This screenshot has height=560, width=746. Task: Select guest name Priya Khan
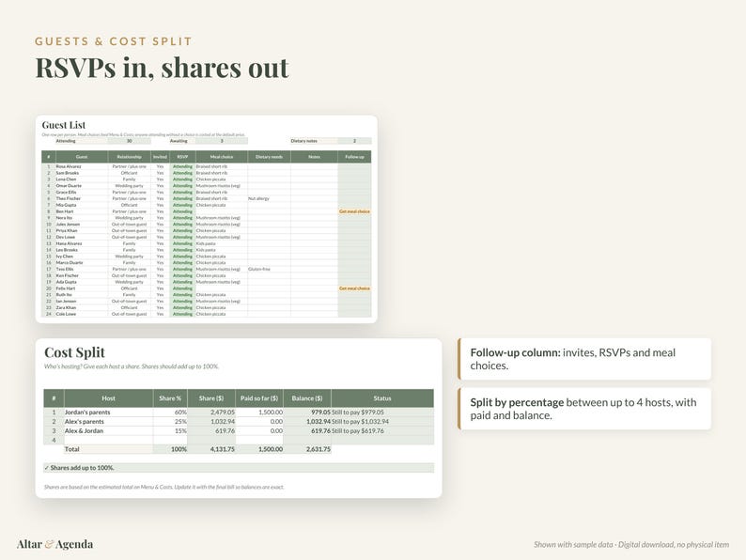[x=67, y=231]
